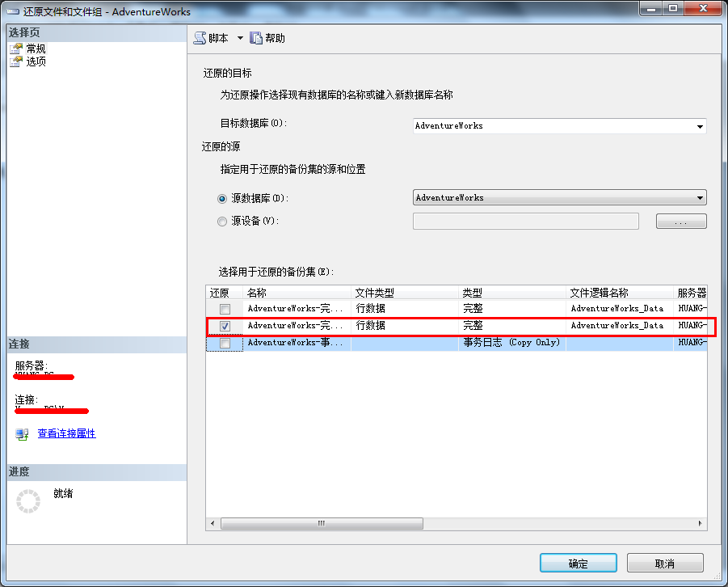Open the 目标数据库 dropdown
Screen dimensions: 728x587
tap(698, 126)
